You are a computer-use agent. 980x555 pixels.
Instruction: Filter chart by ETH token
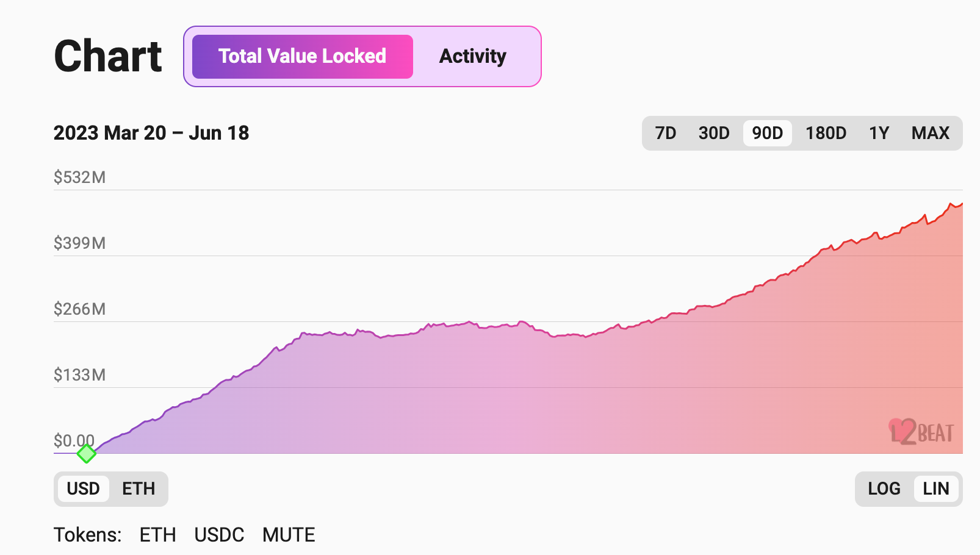click(x=157, y=535)
